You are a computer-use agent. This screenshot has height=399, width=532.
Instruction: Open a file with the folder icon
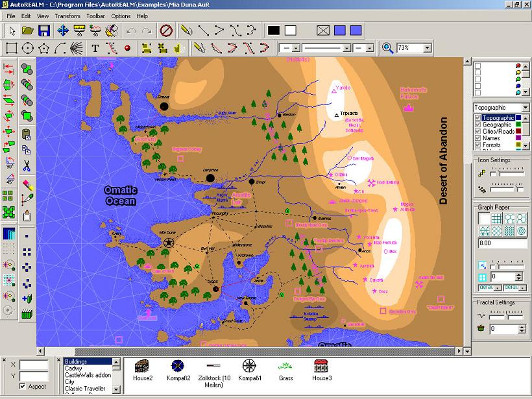pyautogui.click(x=28, y=30)
